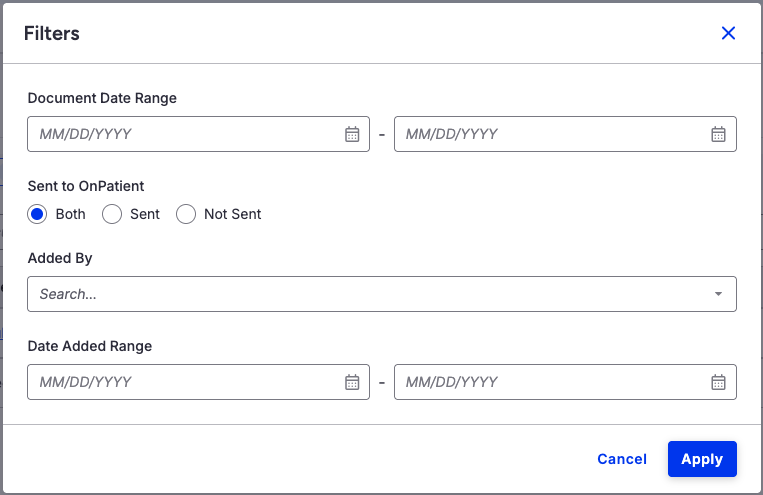The width and height of the screenshot is (763, 495).
Task: Select the Both radio option
Action: coord(38,214)
